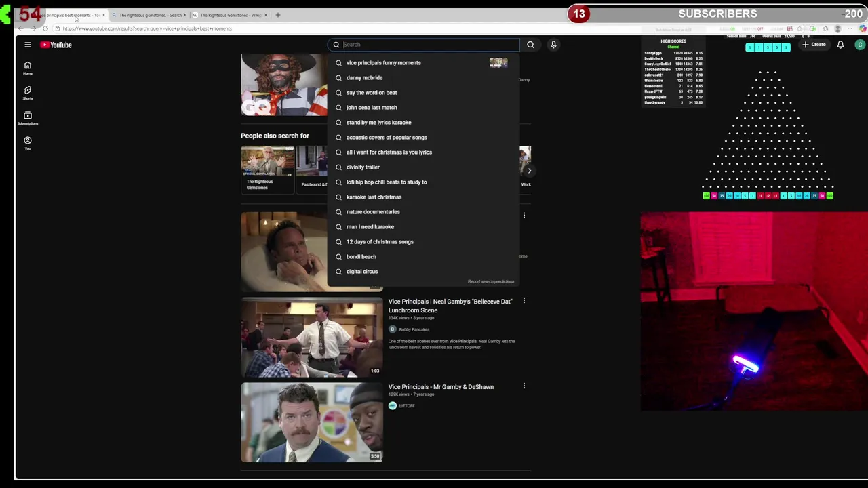Choose suggestion vice principals funny moments

click(424, 62)
